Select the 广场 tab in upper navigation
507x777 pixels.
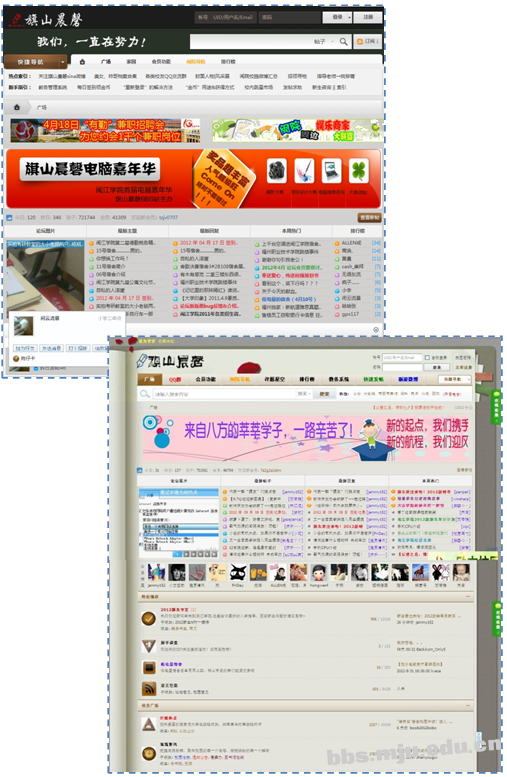[x=106, y=62]
